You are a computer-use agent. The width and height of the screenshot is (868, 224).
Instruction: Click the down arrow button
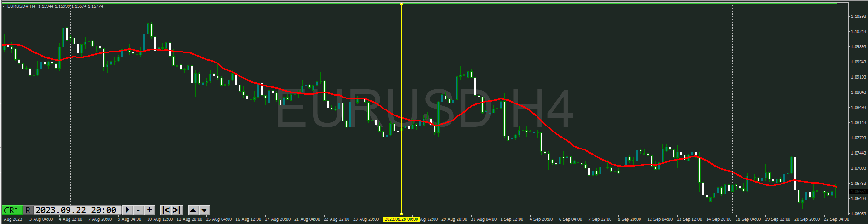click(x=205, y=210)
